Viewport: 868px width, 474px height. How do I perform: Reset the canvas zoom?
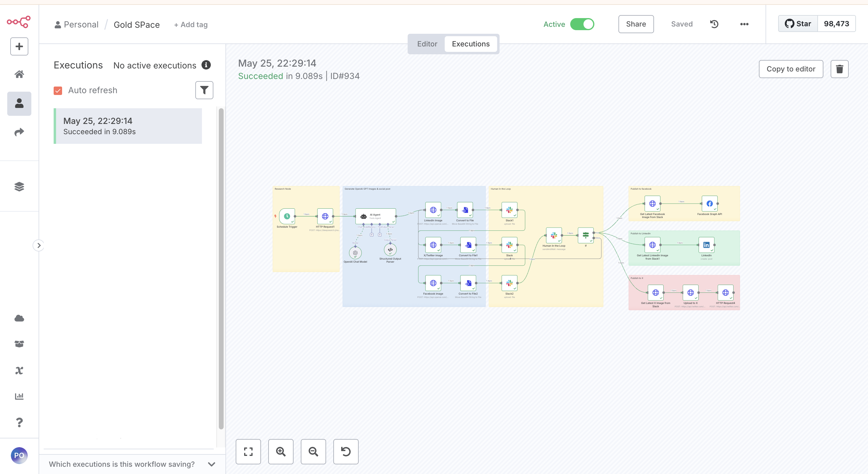346,451
